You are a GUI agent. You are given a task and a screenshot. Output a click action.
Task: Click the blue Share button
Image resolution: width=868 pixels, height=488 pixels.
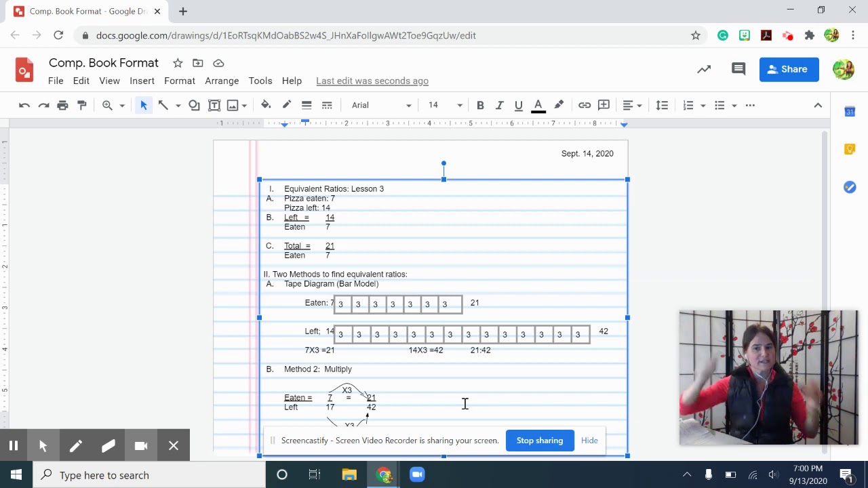(789, 69)
